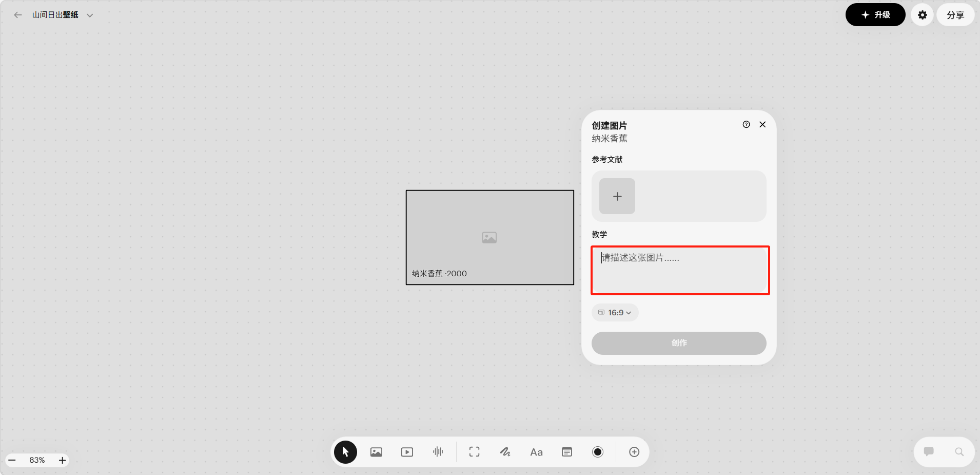
Task: Select the frame tool in toolbar
Action: pos(475,452)
